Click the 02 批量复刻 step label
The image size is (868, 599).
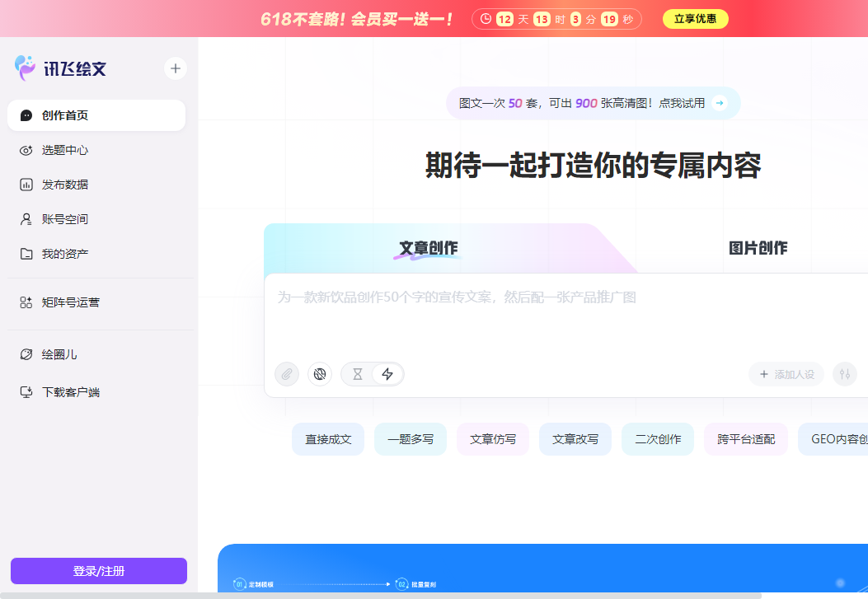(x=415, y=584)
